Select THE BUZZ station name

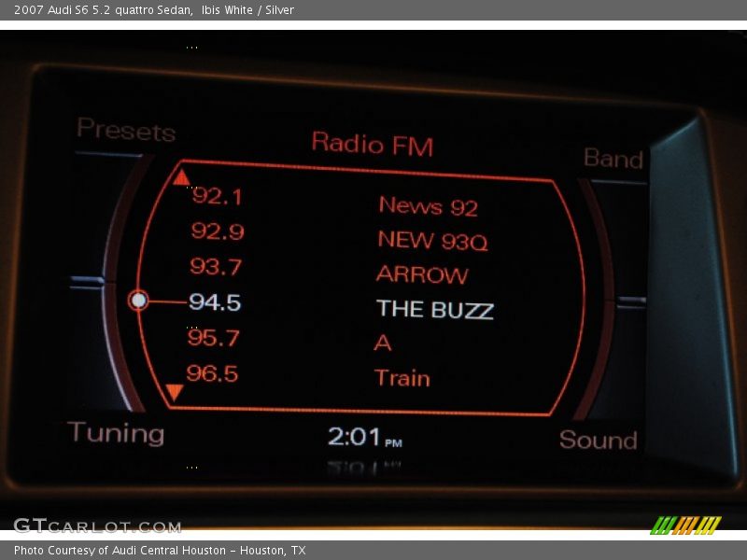pos(435,310)
